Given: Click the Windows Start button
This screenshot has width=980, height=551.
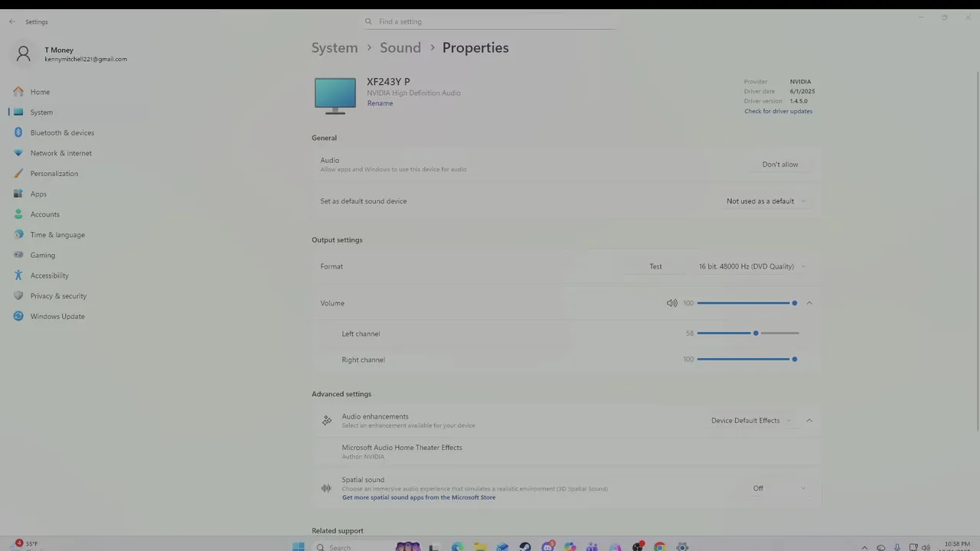Looking at the screenshot, I should (x=299, y=546).
